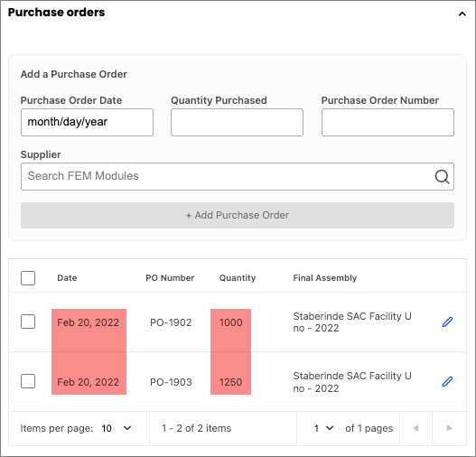Image resolution: width=476 pixels, height=457 pixels.
Task: Focus the Quantity Purchased input
Action: click(237, 122)
